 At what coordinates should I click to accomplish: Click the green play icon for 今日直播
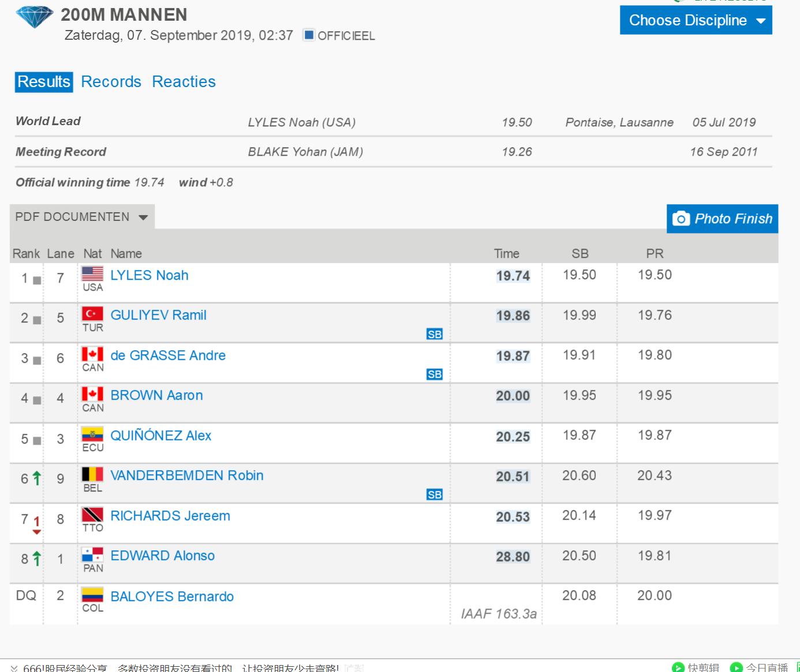click(737, 667)
